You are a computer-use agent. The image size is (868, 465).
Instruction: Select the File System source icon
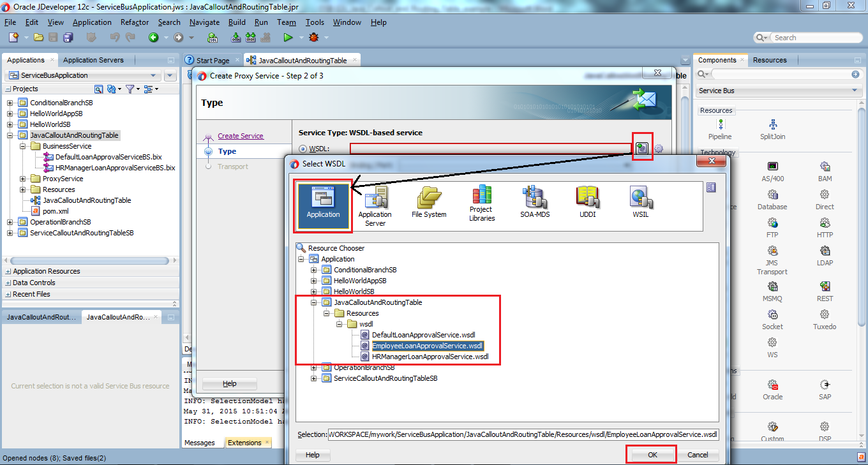(x=429, y=203)
